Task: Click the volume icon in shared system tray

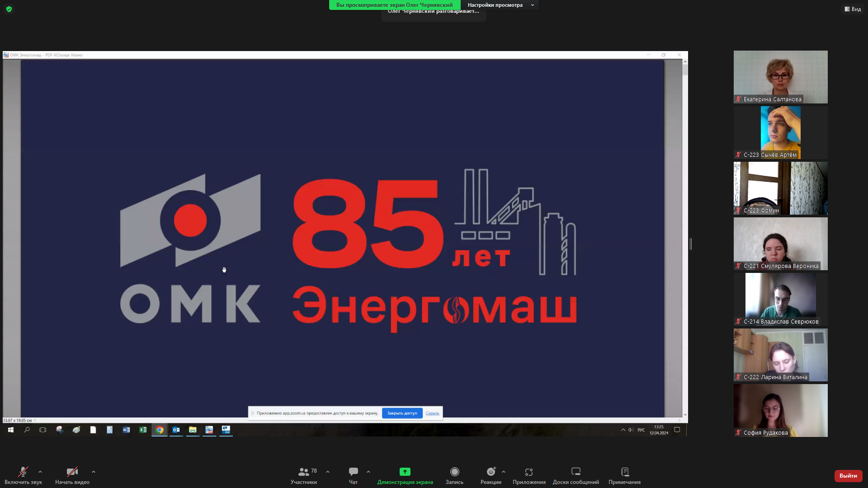Action: point(630,430)
